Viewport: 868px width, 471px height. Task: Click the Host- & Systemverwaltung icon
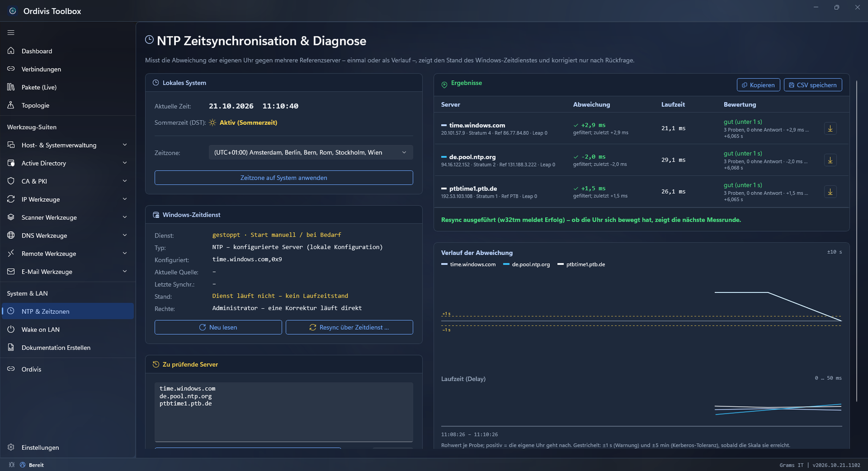pos(11,145)
